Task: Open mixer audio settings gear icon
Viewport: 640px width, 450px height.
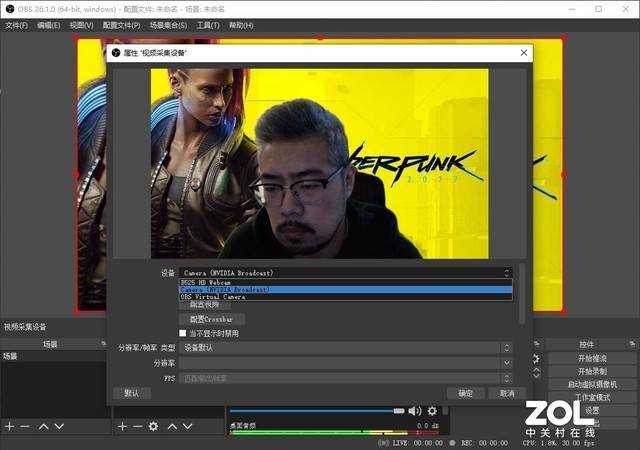Action: pyautogui.click(x=432, y=411)
